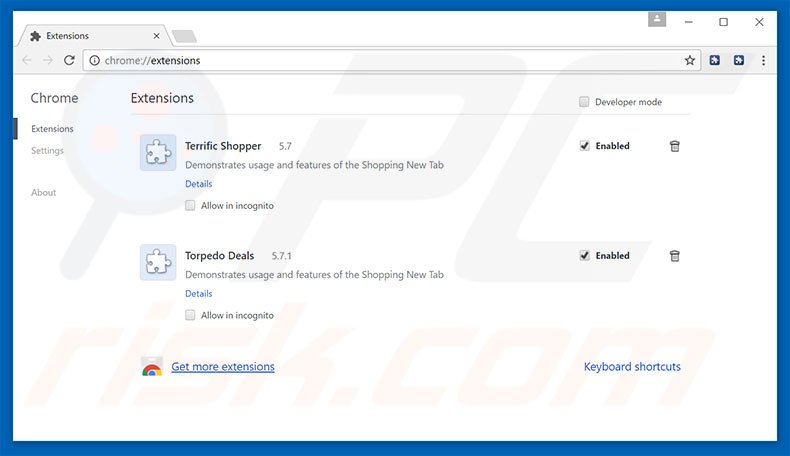Click the chrome://extensions address bar
Viewport: 790px width, 456px height.
click(380, 60)
